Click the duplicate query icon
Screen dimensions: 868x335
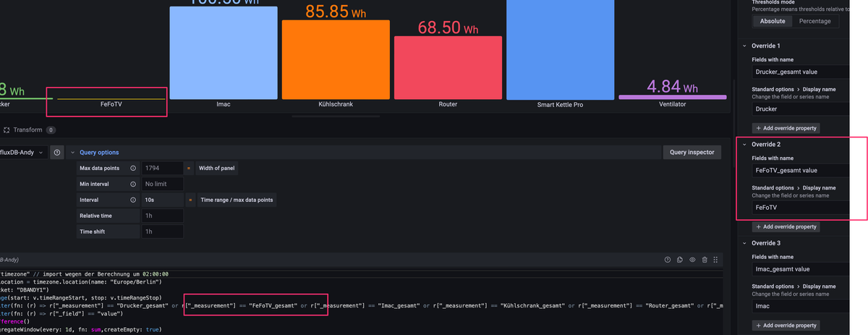coord(680,260)
